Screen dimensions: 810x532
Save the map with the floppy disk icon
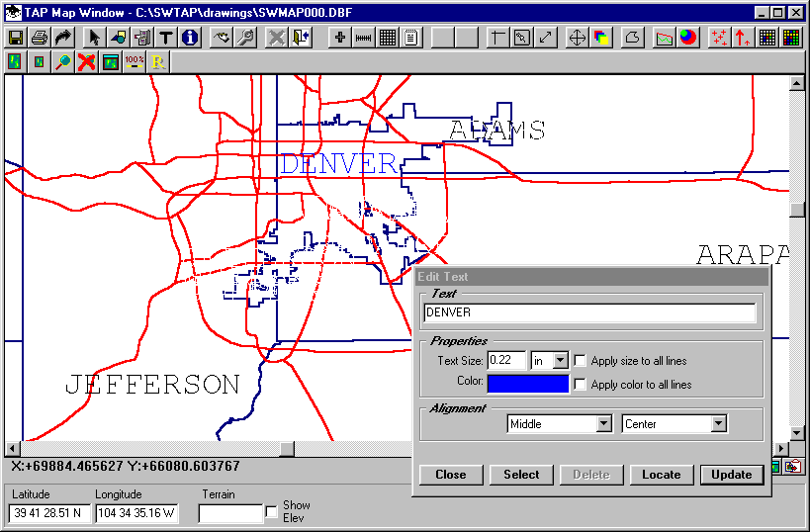(x=16, y=38)
